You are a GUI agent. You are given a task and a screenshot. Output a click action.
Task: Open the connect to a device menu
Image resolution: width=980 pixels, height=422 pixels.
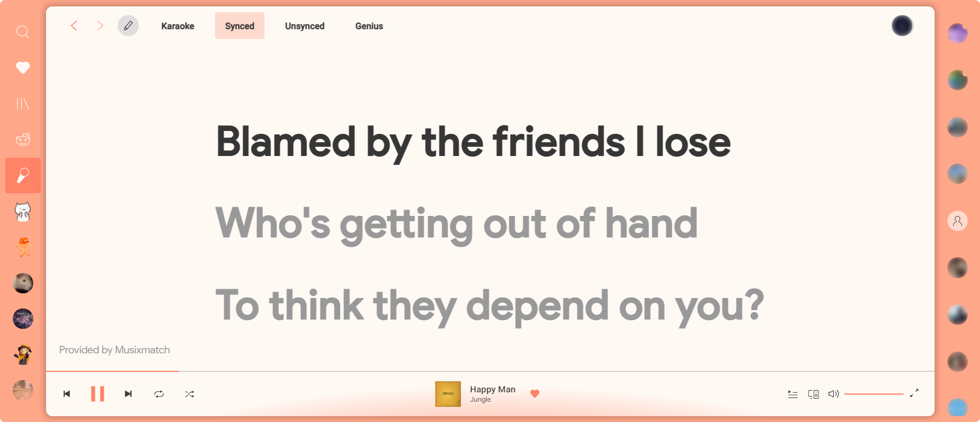(813, 394)
